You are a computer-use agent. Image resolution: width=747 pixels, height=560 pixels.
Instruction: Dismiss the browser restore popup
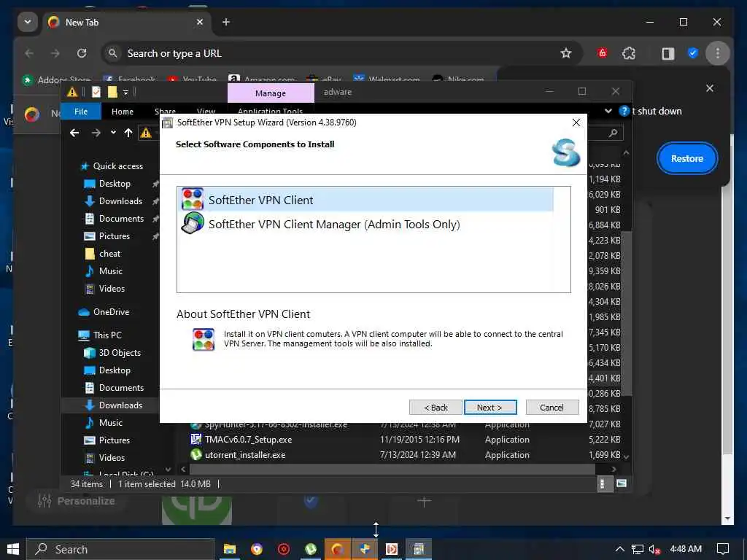[x=709, y=88]
